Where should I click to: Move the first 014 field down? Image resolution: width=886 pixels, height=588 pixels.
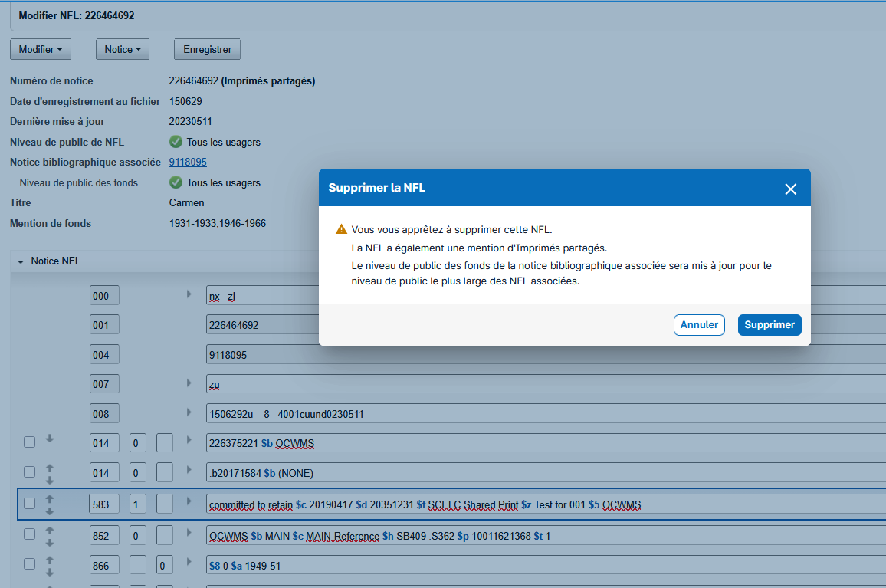click(50, 439)
